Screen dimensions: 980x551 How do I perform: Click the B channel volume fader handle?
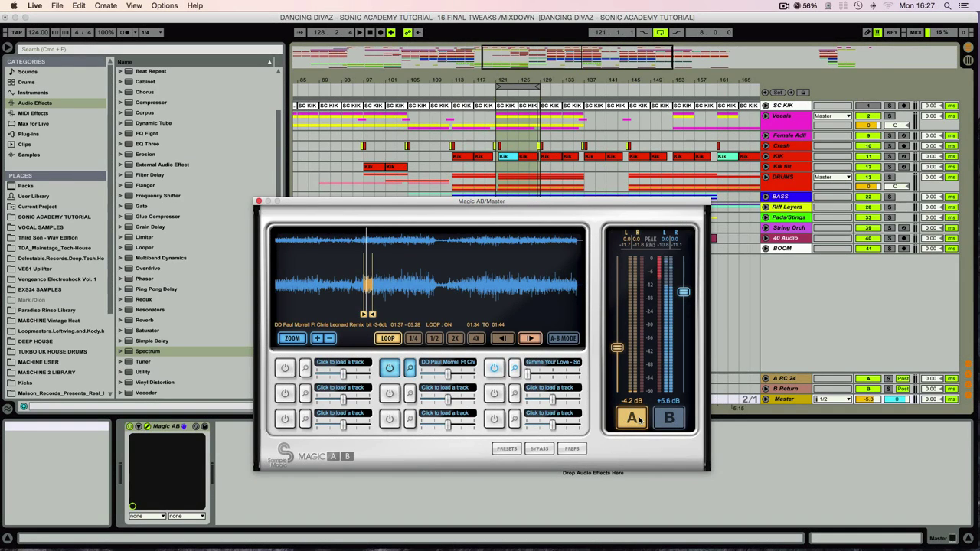tap(684, 292)
